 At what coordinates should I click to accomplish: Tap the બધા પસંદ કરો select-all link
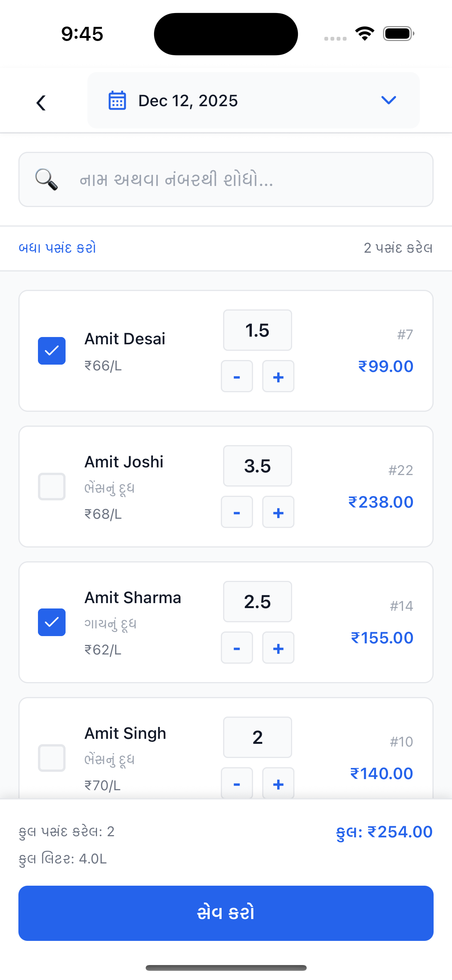click(58, 248)
